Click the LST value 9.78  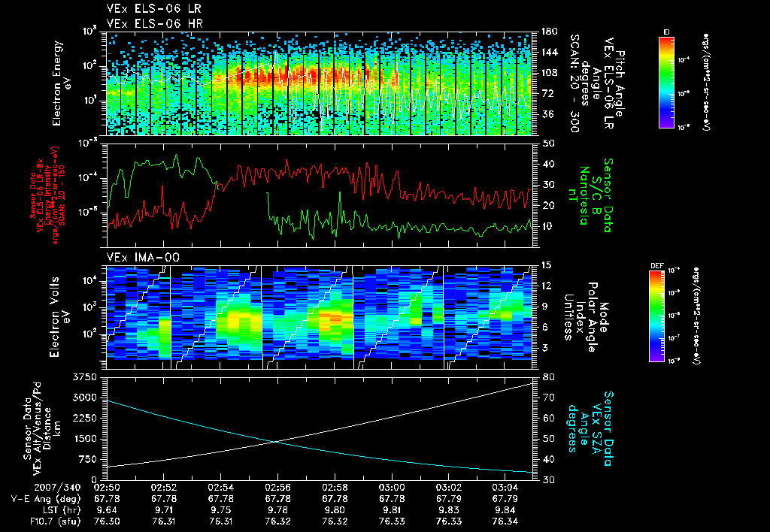pos(278,510)
